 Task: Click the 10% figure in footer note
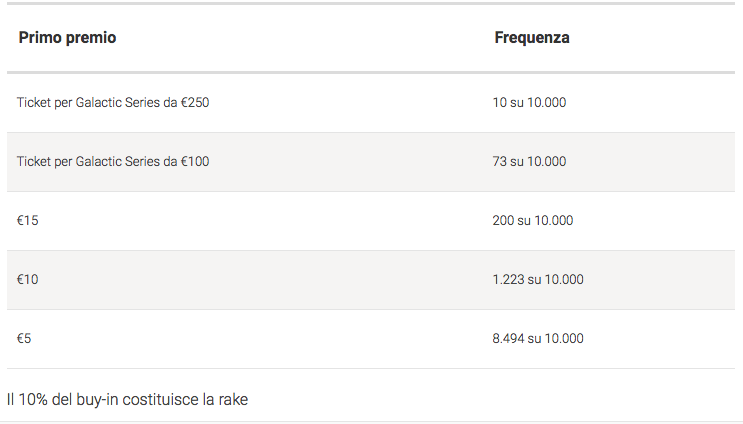pos(33,400)
